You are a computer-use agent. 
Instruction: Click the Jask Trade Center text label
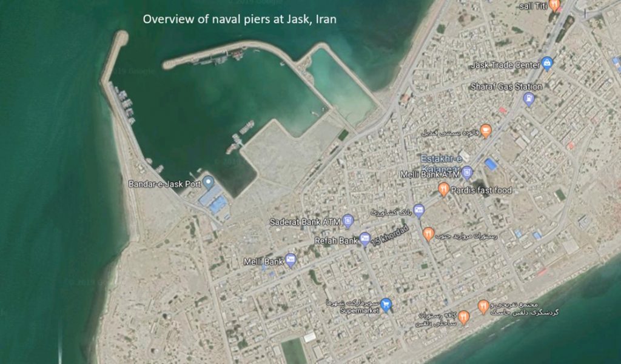click(x=505, y=65)
